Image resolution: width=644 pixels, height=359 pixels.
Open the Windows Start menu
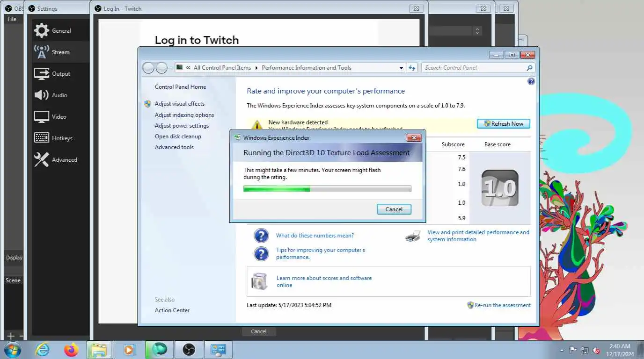(x=12, y=350)
